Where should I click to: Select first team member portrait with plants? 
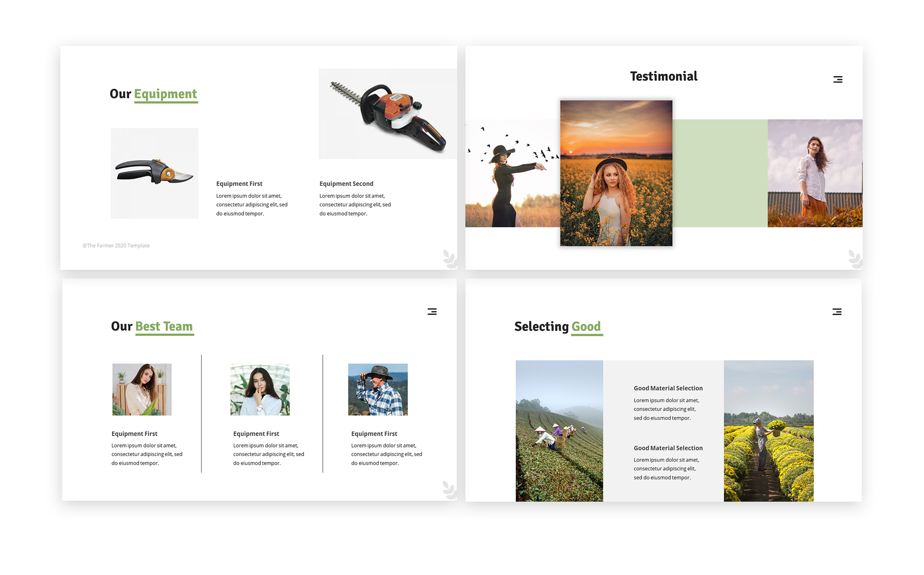click(142, 390)
